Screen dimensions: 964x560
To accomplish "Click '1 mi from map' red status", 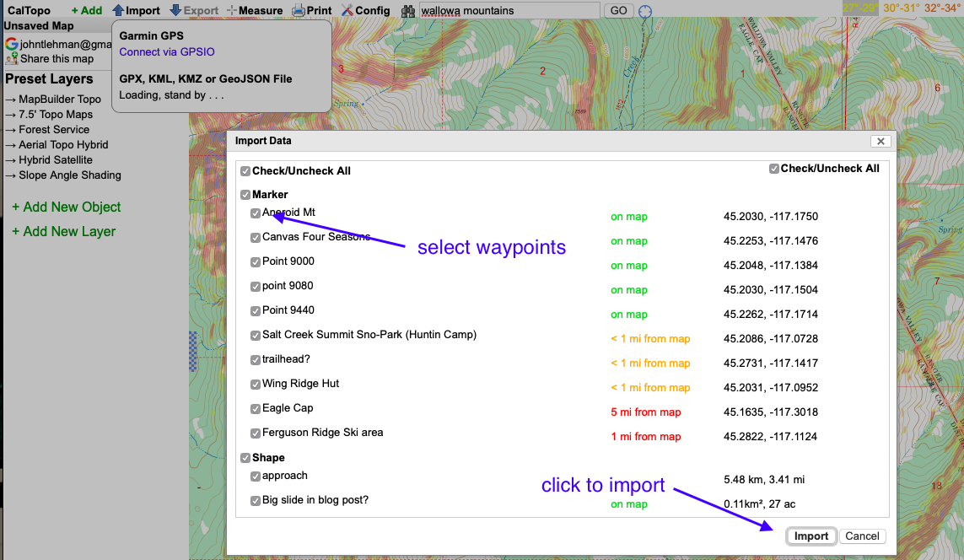I will pyautogui.click(x=645, y=436).
